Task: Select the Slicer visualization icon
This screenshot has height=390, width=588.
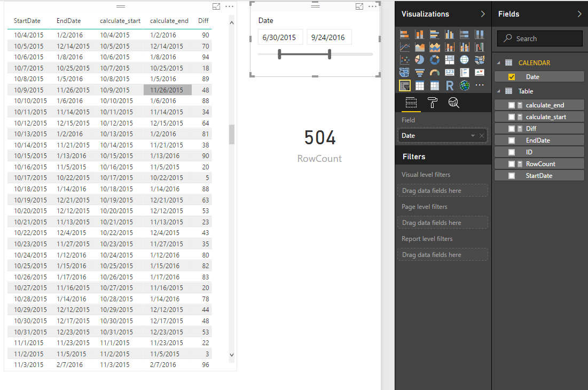Action: [405, 85]
